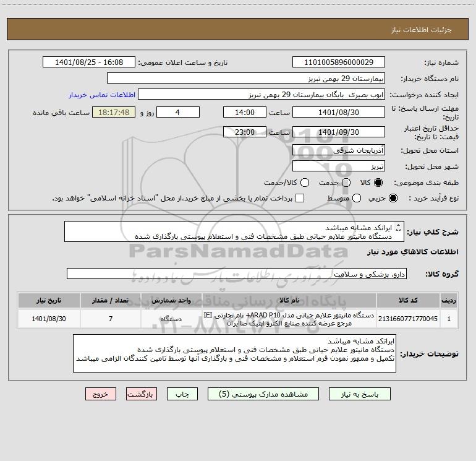Click the پاسخ به نیاز button
The image size is (476, 461).
(x=359, y=394)
